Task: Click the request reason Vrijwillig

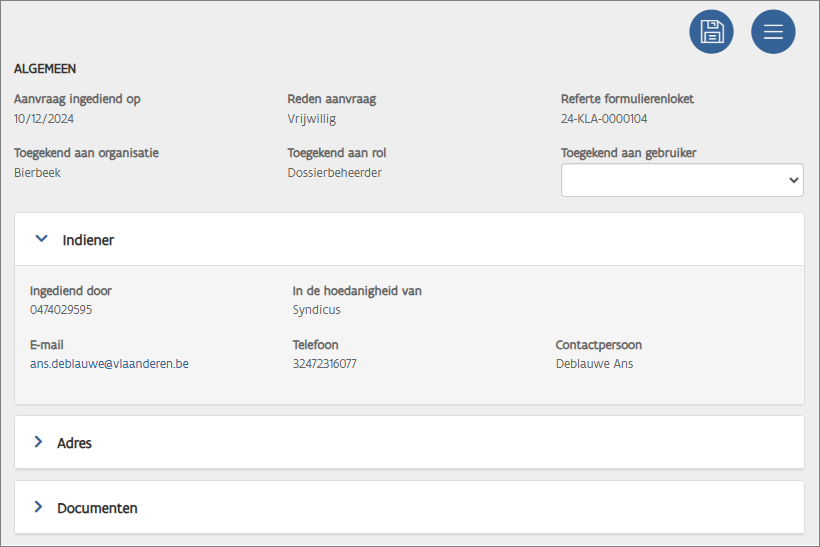Action: (x=311, y=119)
